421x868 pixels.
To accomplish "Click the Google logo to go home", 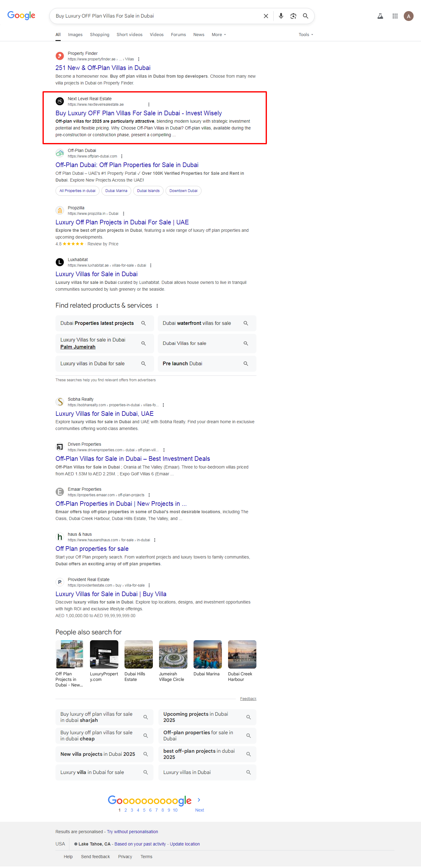I will 21,15.
